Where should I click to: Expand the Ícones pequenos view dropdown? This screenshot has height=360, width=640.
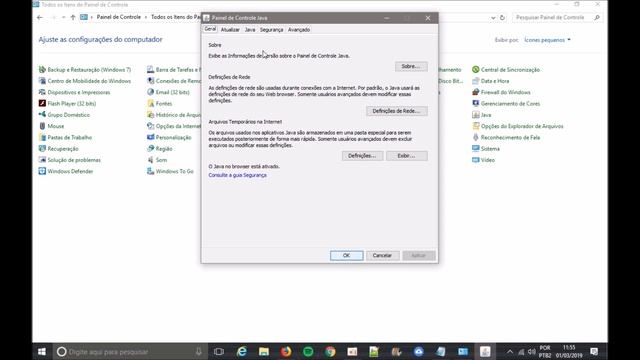(x=547, y=40)
